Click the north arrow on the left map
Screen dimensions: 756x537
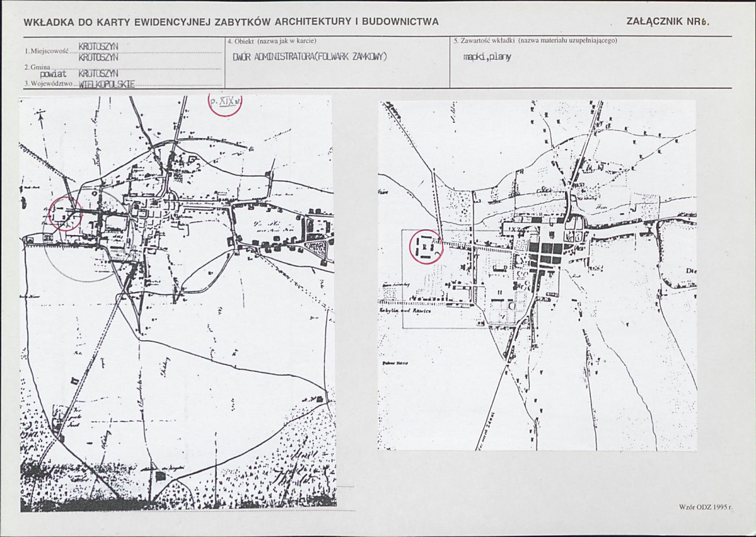[40, 118]
